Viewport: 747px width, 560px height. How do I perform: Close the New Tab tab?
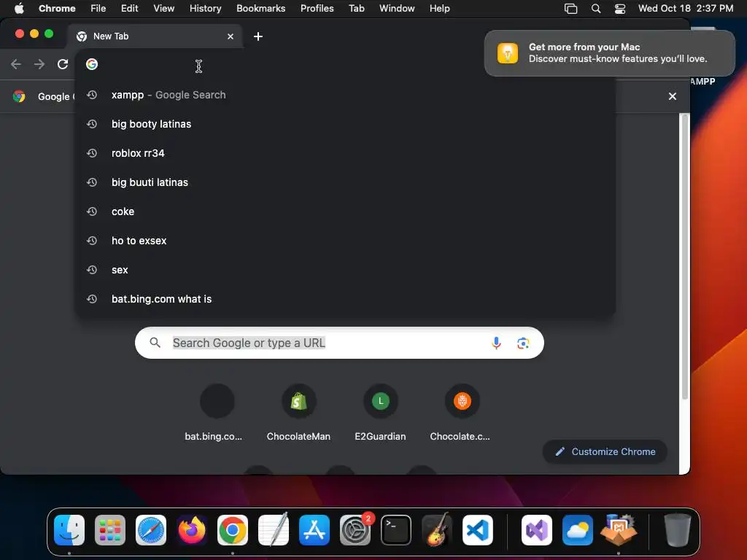click(231, 36)
